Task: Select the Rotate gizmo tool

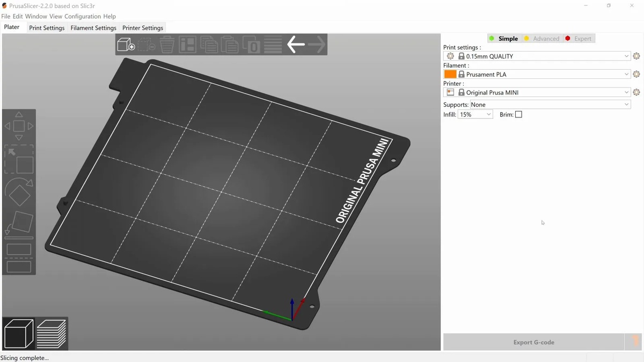Action: click(x=19, y=192)
